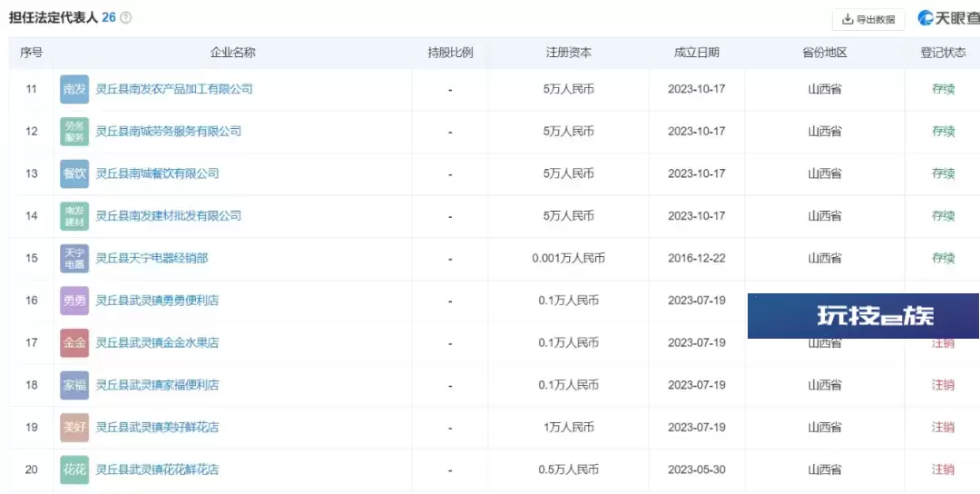Click the help question mark beside 担任法定代表人
Image resolution: width=980 pixels, height=494 pixels.
pyautogui.click(x=125, y=18)
